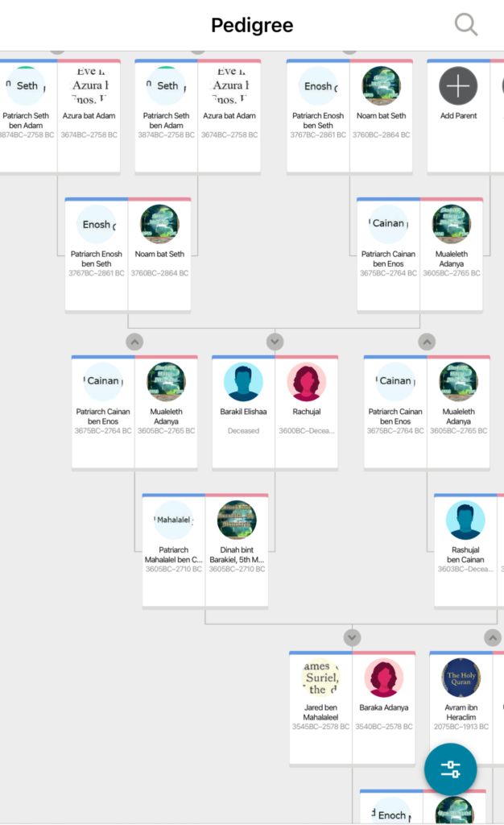Open Avram's Holy Quran profile picture
Image resolution: width=504 pixels, height=825 pixels.
(461, 678)
